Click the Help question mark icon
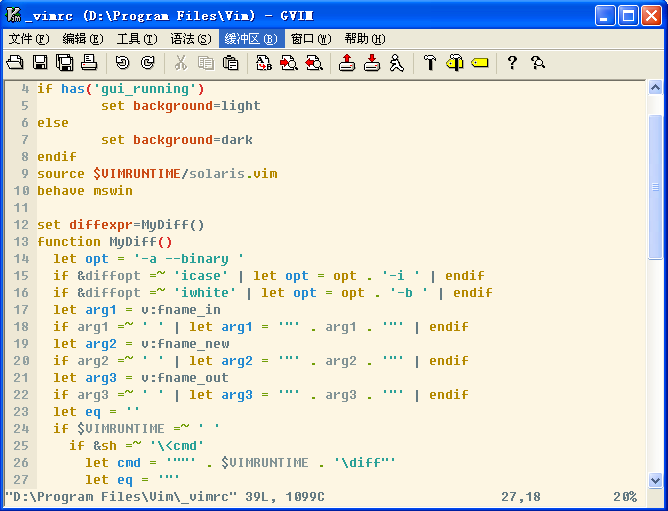Screen dimensions: 668x511 [x=513, y=63]
